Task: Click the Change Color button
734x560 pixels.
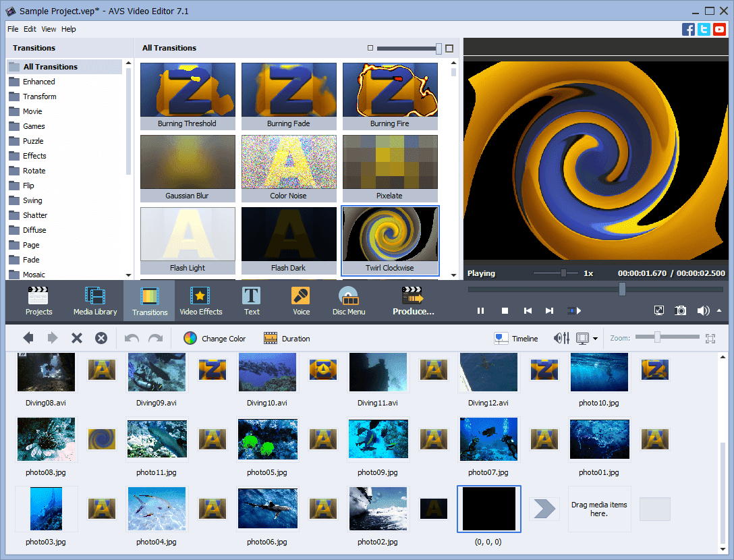Action: 215,338
